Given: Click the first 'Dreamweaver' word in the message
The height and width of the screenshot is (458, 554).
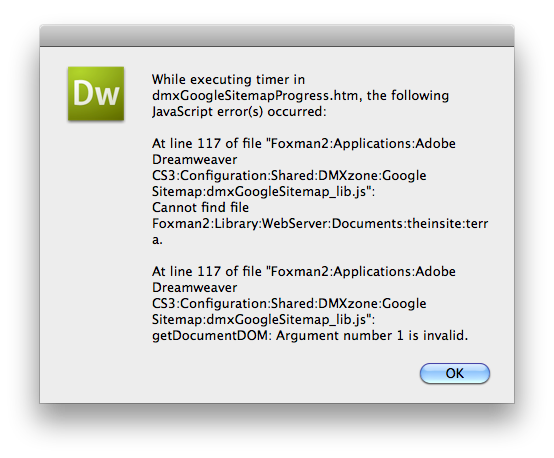Looking at the screenshot, I should 194,159.
